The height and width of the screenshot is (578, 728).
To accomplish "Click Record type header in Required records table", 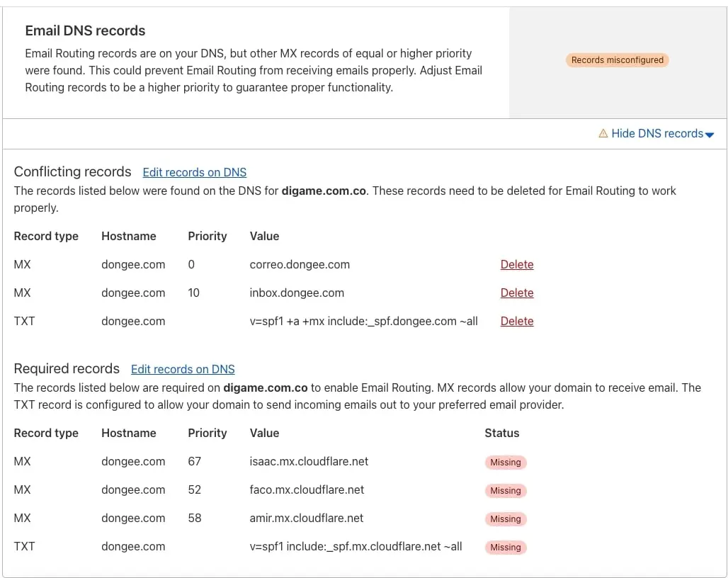I will tap(46, 433).
